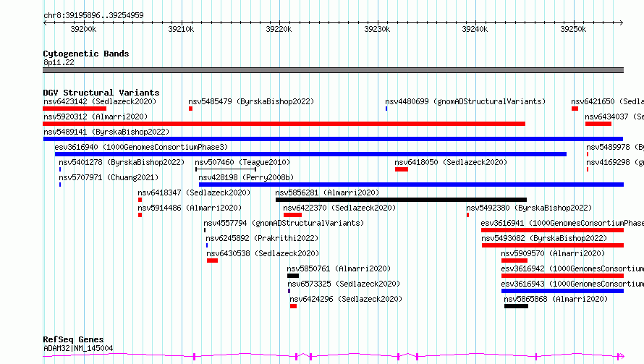
Task: Select the black nsv5856281 variant bar
Action: click(x=401, y=200)
